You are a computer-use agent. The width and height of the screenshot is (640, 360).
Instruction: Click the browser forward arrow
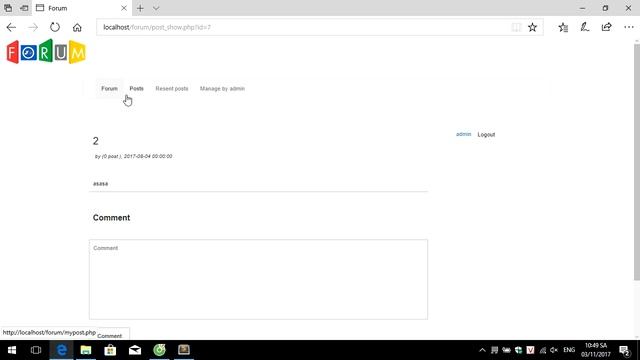click(33, 27)
